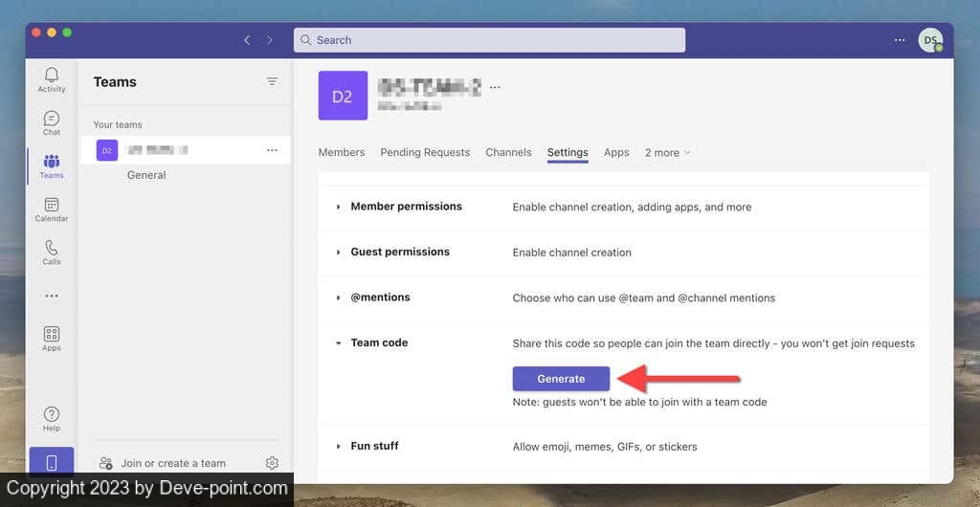980x507 pixels.
Task: Click Join or create a team
Action: pos(172,464)
